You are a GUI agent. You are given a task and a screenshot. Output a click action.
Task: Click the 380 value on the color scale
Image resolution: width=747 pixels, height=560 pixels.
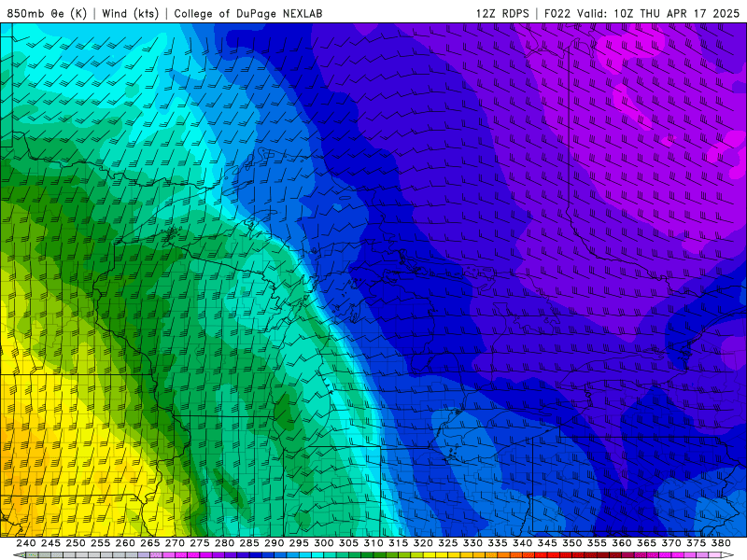[721, 543]
